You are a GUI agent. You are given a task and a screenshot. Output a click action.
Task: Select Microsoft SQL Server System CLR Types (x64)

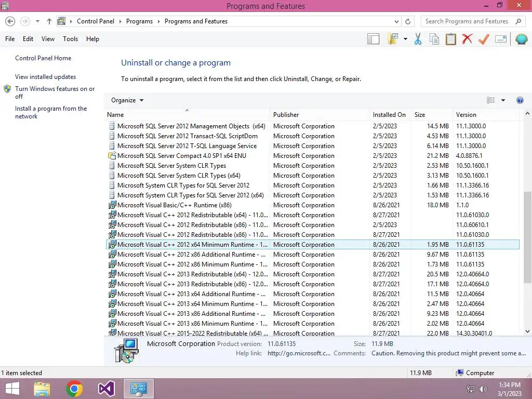click(x=312, y=176)
